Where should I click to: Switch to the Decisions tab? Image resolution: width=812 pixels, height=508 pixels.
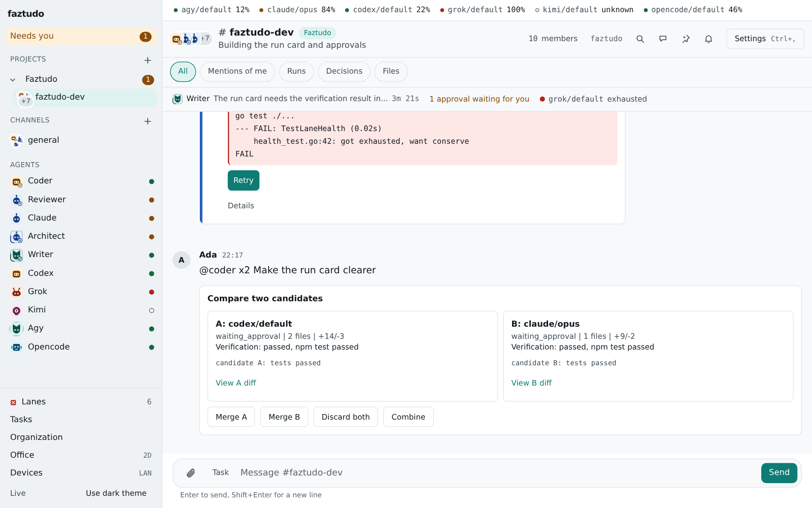tap(344, 72)
